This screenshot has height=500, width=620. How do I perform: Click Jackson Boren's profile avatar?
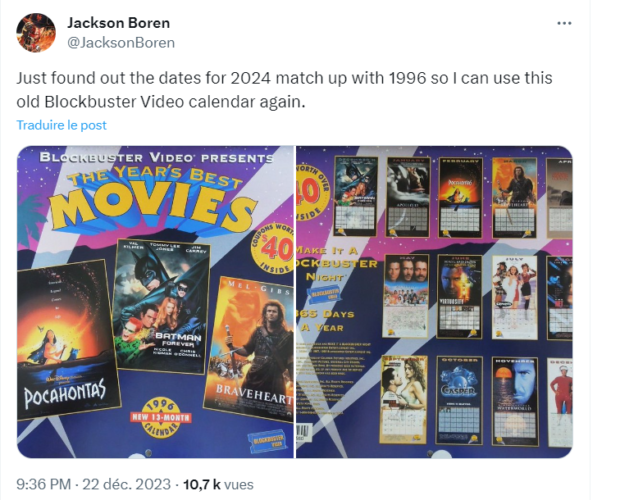[36, 32]
